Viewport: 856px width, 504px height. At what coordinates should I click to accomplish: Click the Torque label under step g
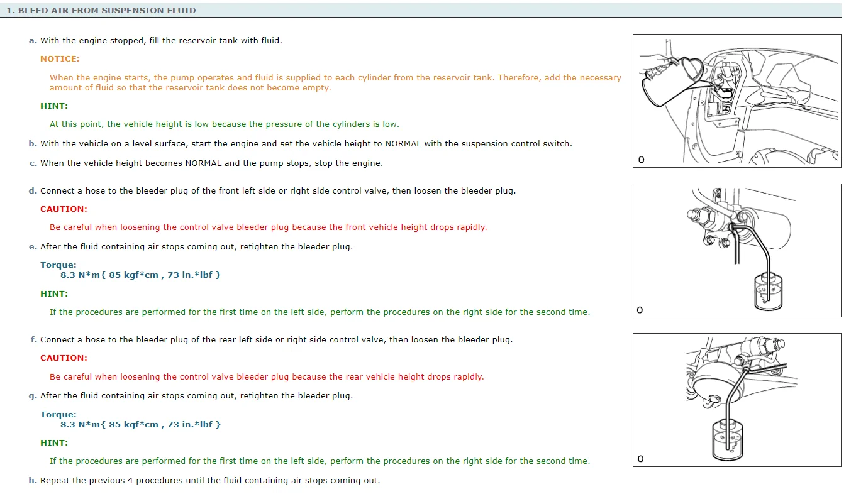[x=58, y=414]
